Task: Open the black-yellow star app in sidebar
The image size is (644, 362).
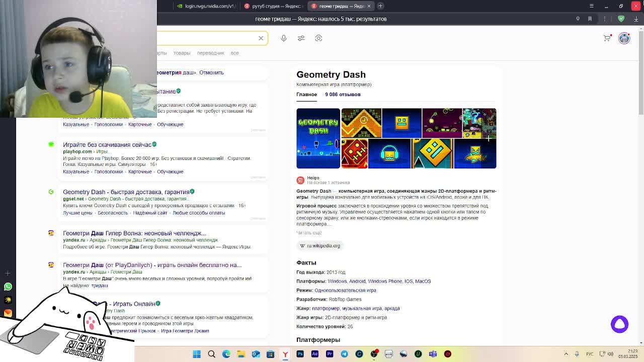Action: 8,300
